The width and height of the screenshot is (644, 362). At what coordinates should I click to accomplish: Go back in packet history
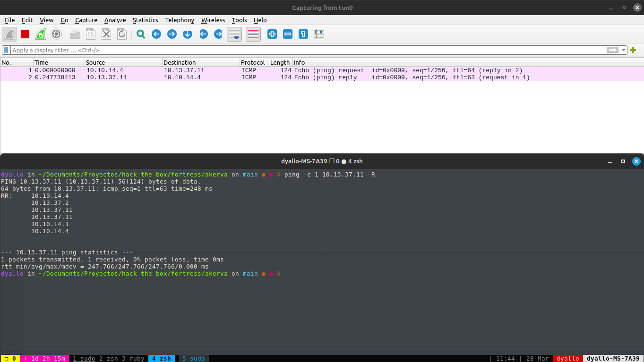(x=156, y=34)
